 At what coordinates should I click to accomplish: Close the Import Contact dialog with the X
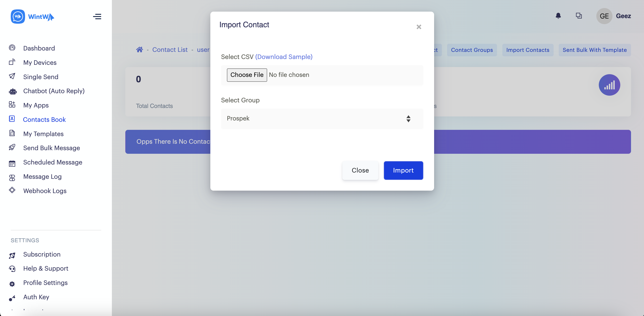click(x=419, y=27)
